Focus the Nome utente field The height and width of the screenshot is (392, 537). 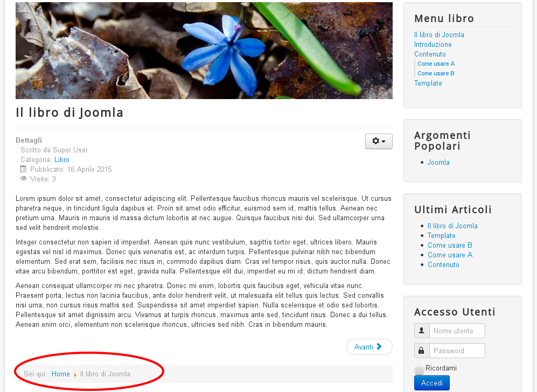(x=457, y=331)
